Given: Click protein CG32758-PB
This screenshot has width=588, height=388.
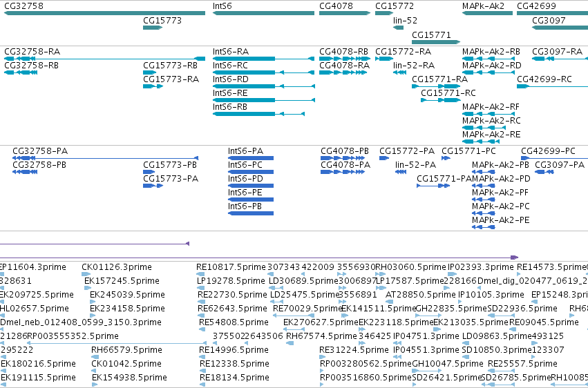Looking at the screenshot, I should (39, 165).
